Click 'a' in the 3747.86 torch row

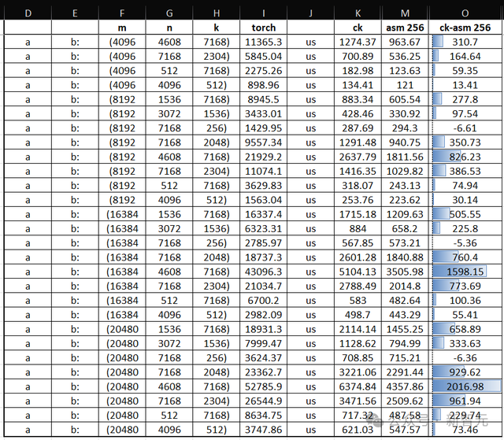click(28, 430)
